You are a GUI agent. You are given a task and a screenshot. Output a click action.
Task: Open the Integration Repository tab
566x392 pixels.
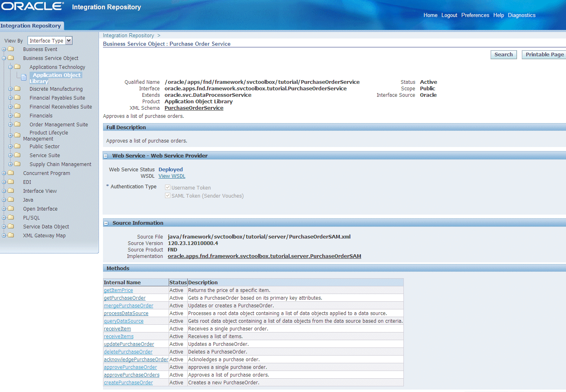(x=31, y=26)
